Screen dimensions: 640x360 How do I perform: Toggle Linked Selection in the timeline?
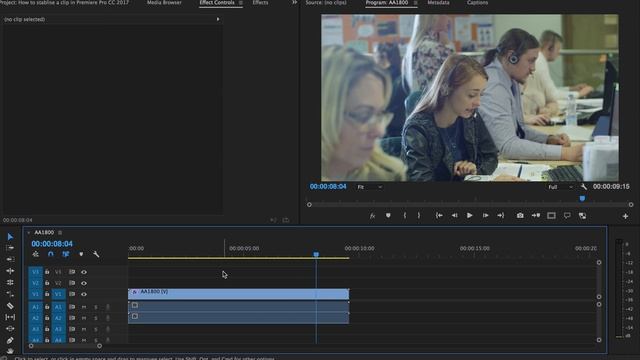coord(66,254)
